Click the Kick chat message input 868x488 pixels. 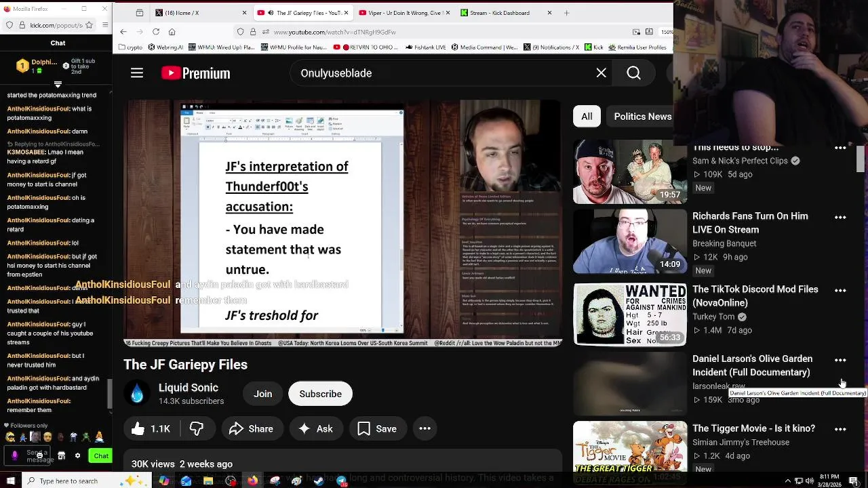click(28, 456)
